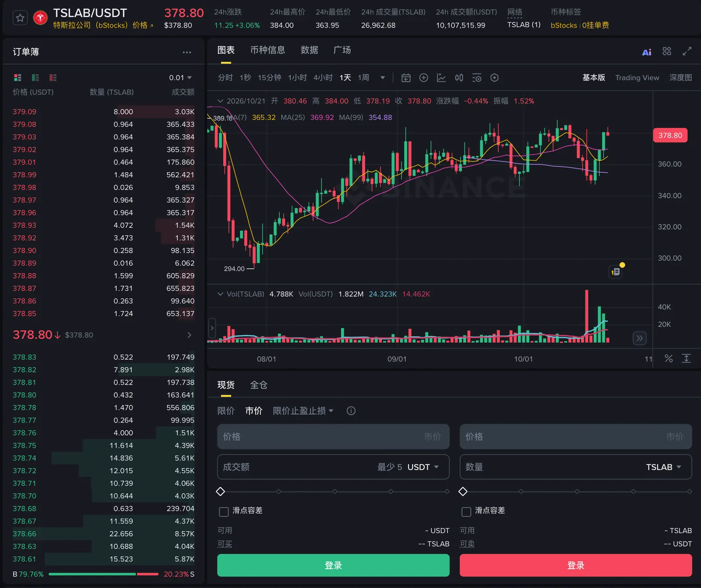The width and height of the screenshot is (701, 588).
Task: Enable slippage tolerance checkbox on buy side
Action: tap(224, 511)
